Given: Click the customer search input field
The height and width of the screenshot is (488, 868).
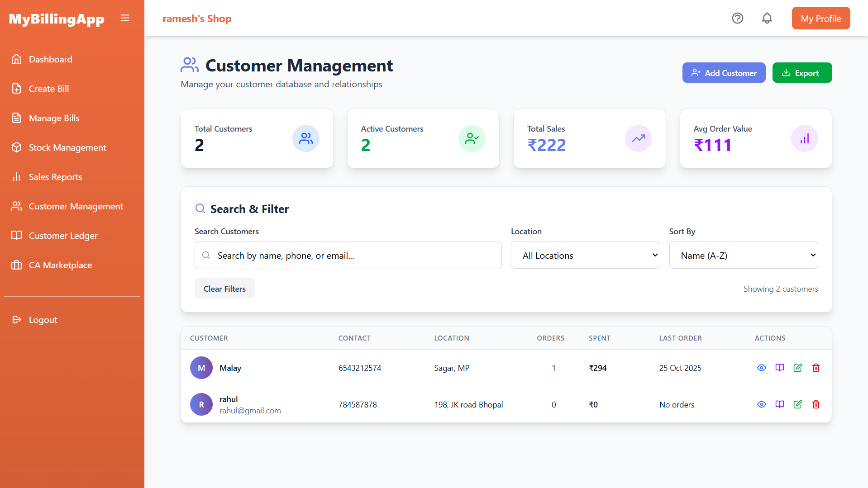Looking at the screenshot, I should tap(348, 255).
